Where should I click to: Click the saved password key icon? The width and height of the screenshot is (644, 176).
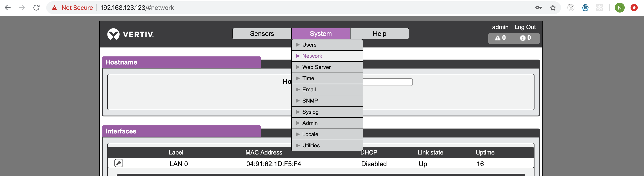click(x=538, y=8)
